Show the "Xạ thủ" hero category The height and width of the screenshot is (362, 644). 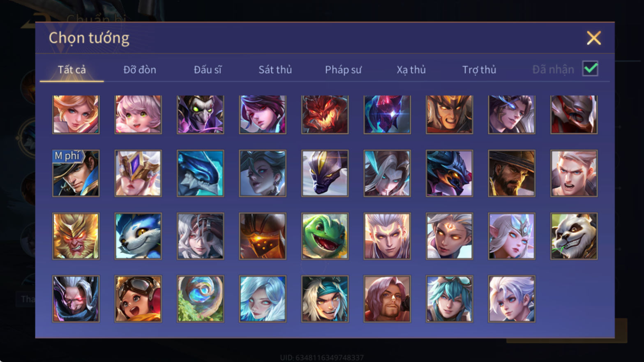click(x=411, y=69)
